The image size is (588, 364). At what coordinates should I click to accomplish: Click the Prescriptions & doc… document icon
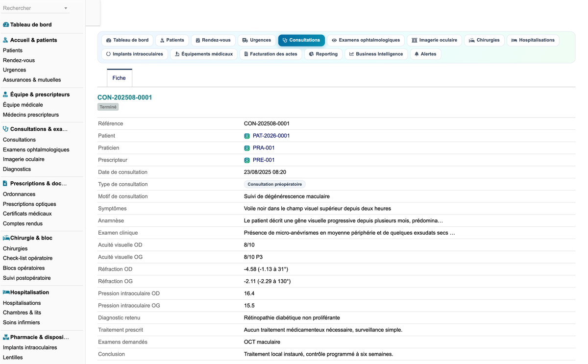tap(5, 184)
